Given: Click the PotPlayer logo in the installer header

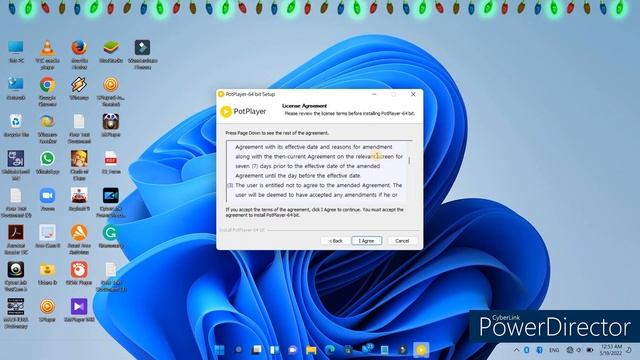Looking at the screenshot, I should pyautogui.click(x=243, y=111).
